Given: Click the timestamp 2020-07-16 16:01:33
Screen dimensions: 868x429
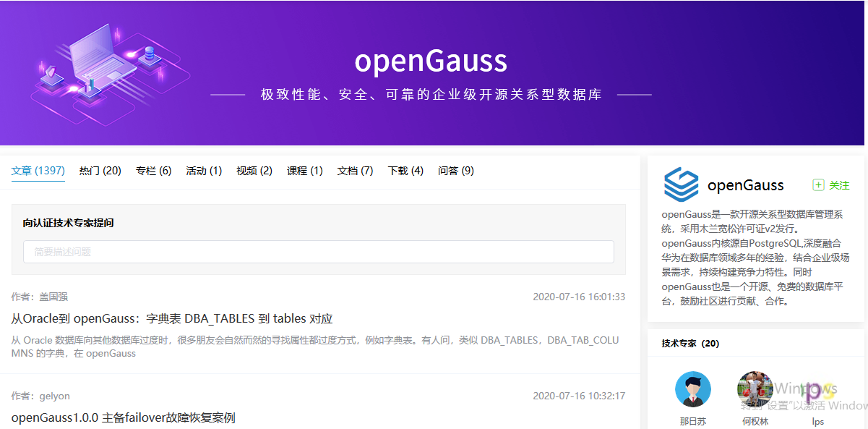Looking at the screenshot, I should point(579,297).
